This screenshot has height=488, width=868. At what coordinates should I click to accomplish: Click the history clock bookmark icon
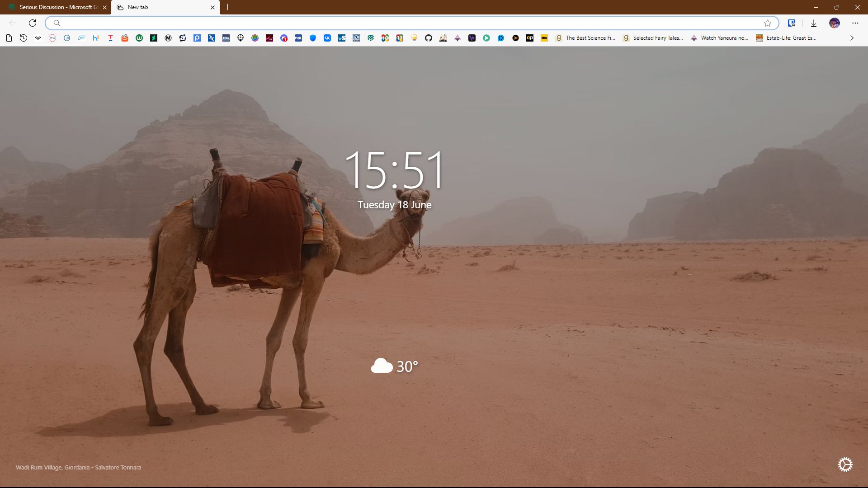pos(24,38)
